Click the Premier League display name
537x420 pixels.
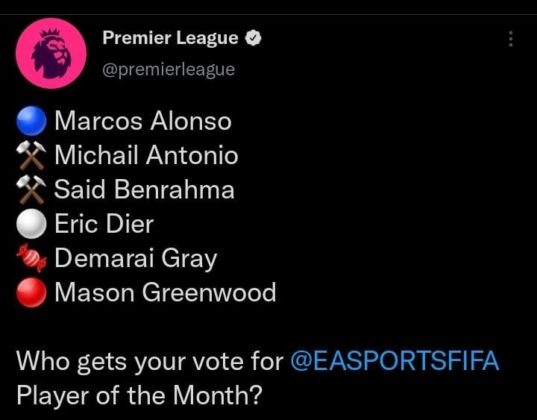(x=170, y=38)
